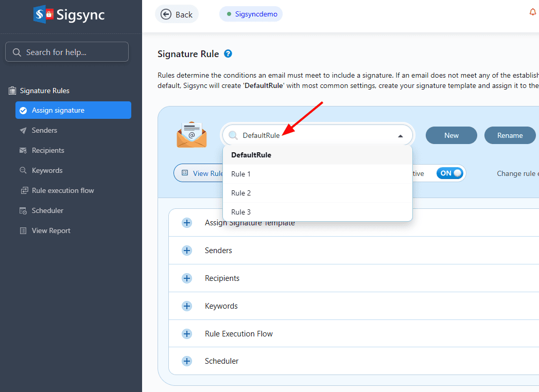Click the New rule button
The height and width of the screenshot is (392, 539).
(451, 135)
